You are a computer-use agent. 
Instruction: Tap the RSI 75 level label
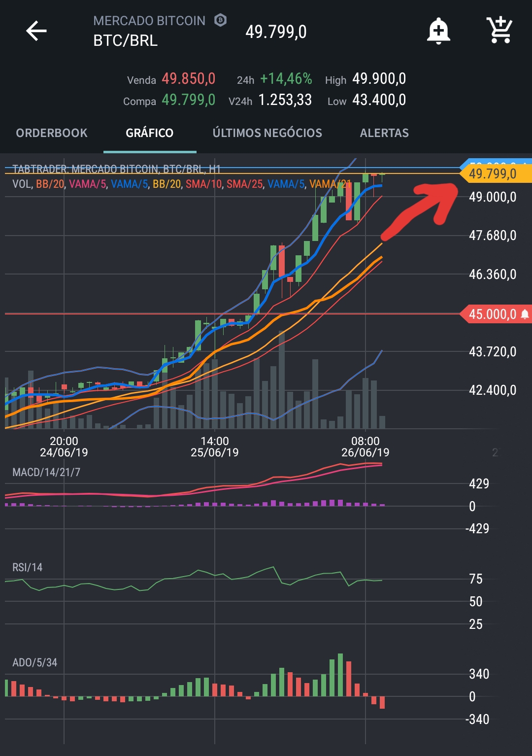[476, 579]
